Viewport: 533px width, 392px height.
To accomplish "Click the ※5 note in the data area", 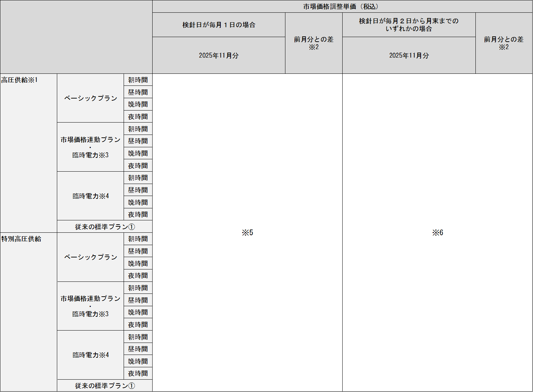I will tap(247, 233).
